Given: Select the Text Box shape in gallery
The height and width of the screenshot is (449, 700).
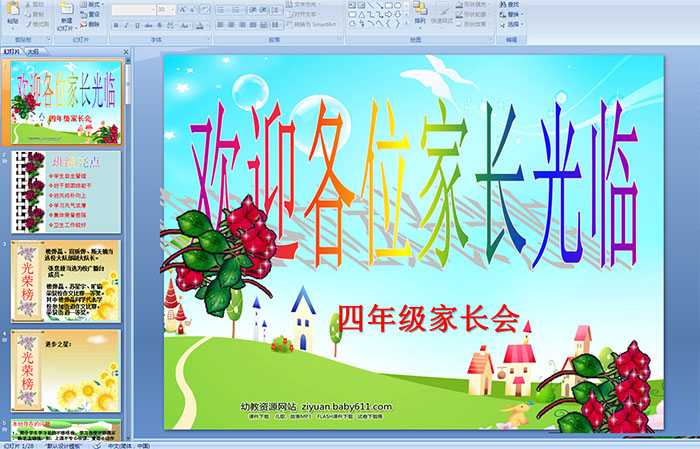Looking at the screenshot, I should (x=352, y=5).
